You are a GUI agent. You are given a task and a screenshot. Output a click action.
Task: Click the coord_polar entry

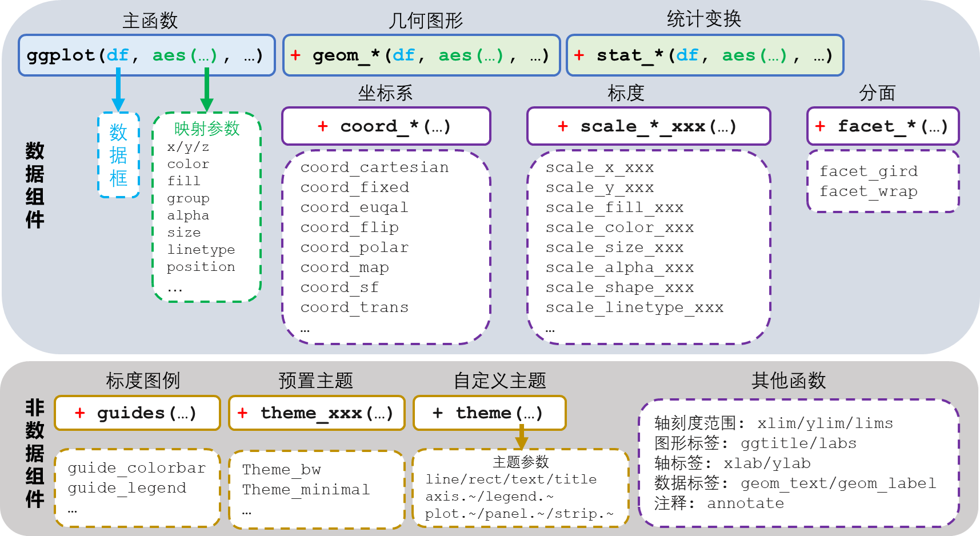coord(354,247)
